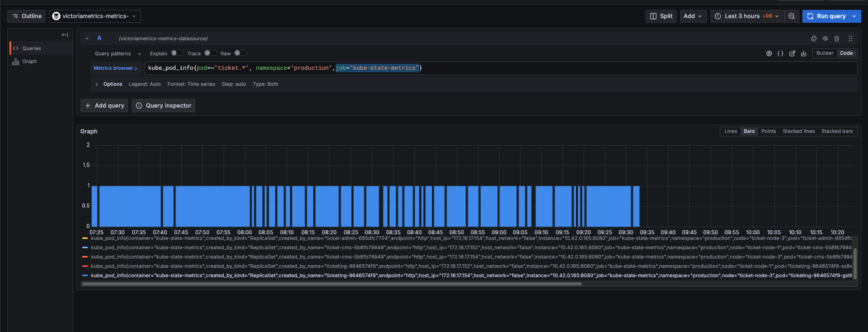Duplicate query A with the copy icon
868x332 pixels.
[x=814, y=38]
